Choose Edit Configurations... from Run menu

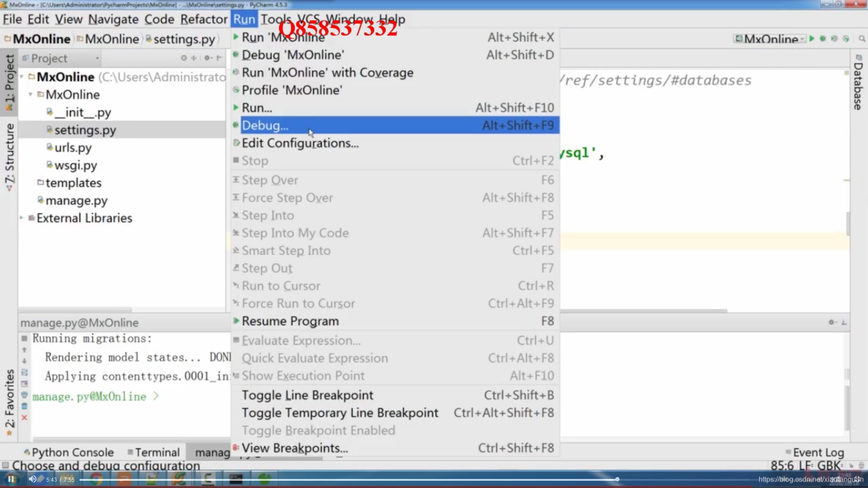[395, 143]
